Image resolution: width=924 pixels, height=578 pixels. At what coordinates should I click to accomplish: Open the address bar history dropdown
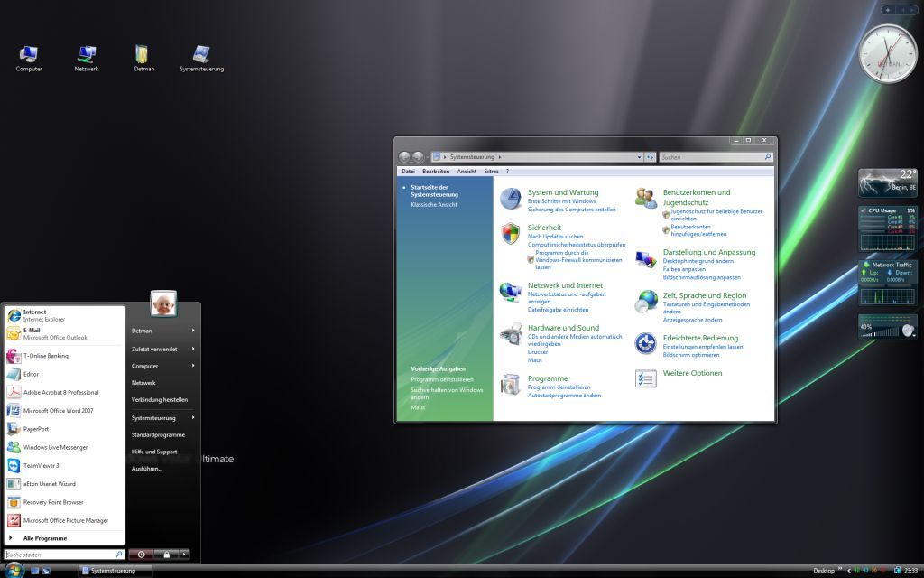click(639, 157)
